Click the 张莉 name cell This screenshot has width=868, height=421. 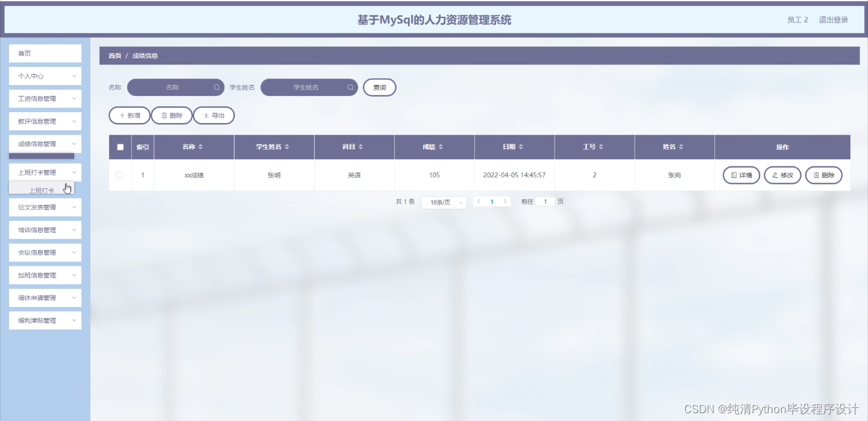pyautogui.click(x=675, y=176)
